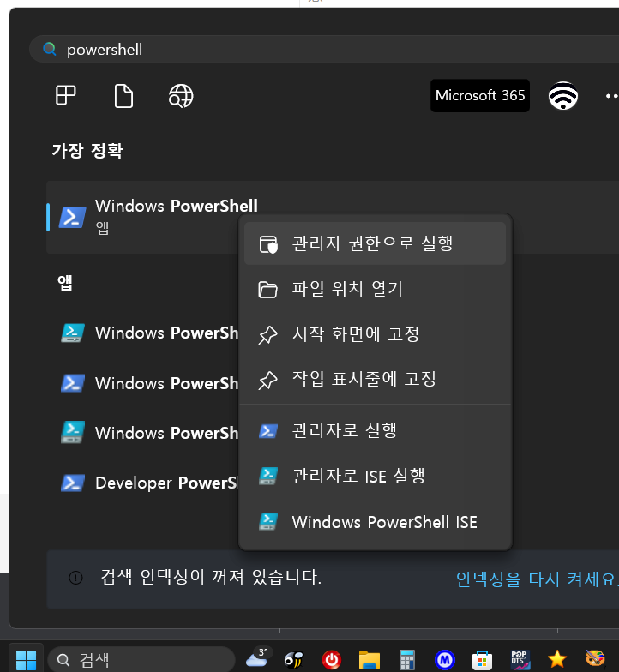Click the info icon beside indexing notice

pos(75,578)
